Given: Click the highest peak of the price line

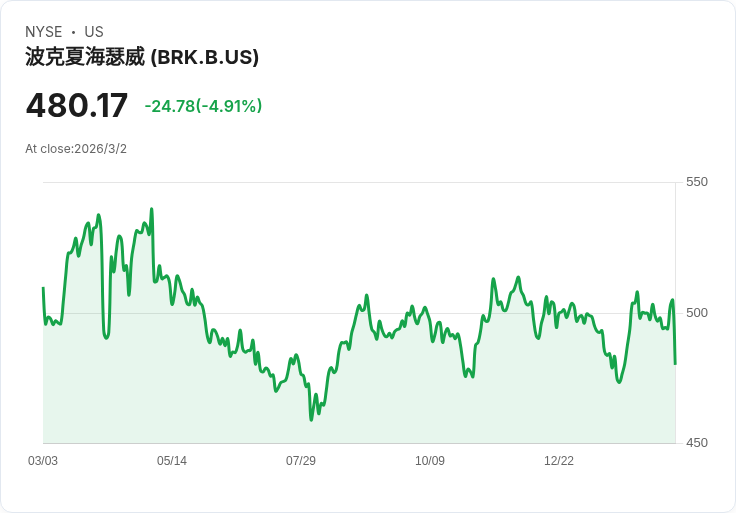Looking at the screenshot, I should pyautogui.click(x=151, y=209).
